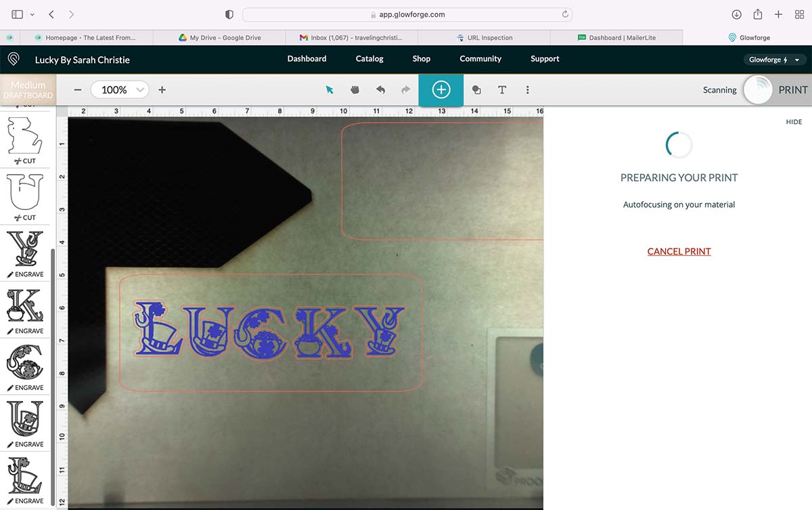Switch to the Dashboard | MailerLite tab

tap(616, 38)
